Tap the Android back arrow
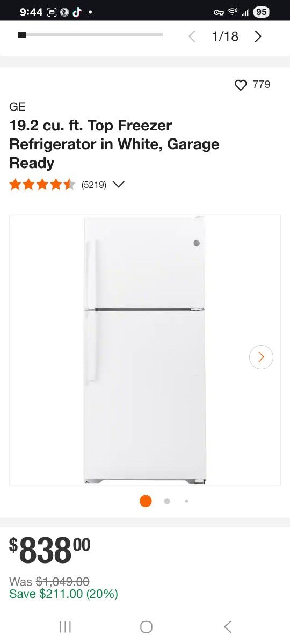Screen dimensions: 290x644 point(228,626)
